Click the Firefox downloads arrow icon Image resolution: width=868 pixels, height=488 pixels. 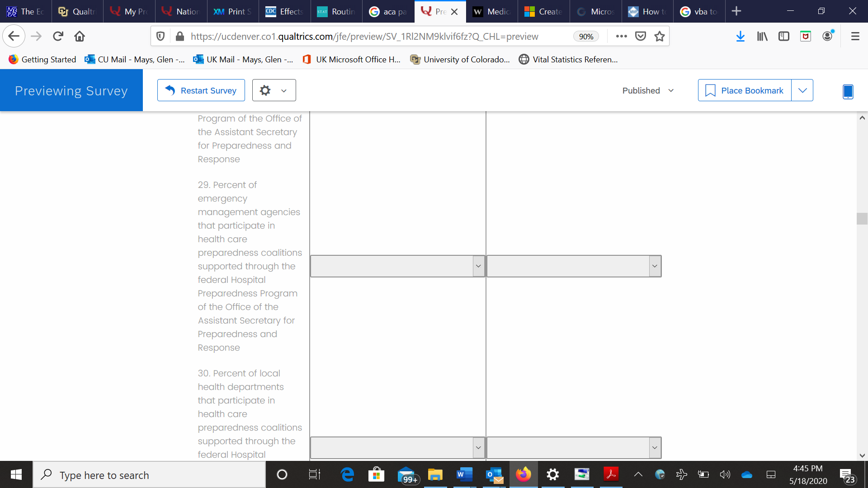point(740,37)
